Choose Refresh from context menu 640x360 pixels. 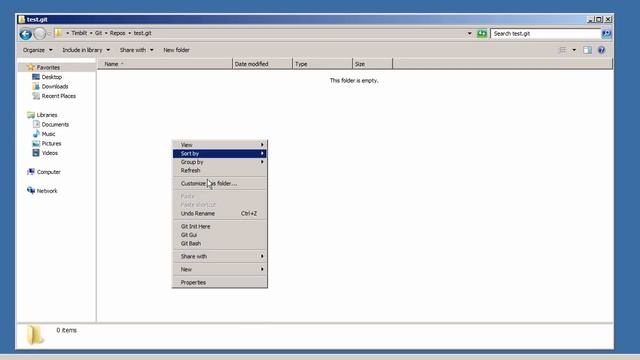[220, 171]
